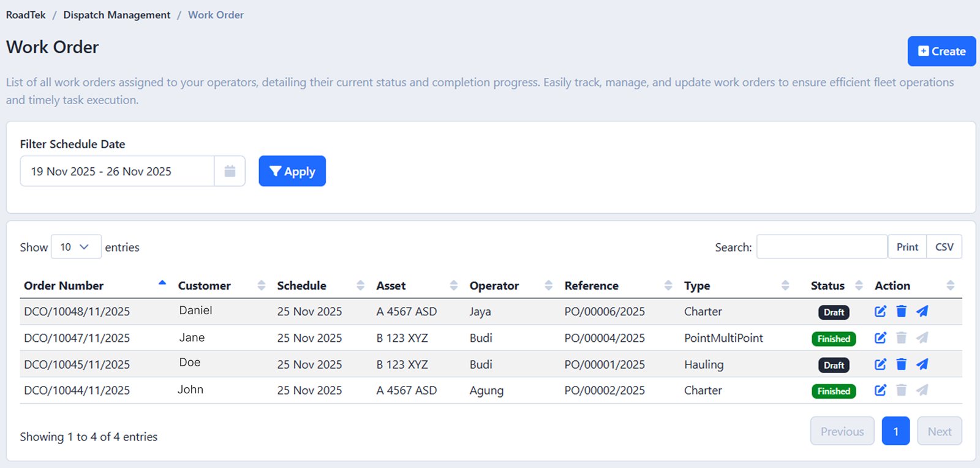
Task: Sort table by Schedule column
Action: click(301, 285)
